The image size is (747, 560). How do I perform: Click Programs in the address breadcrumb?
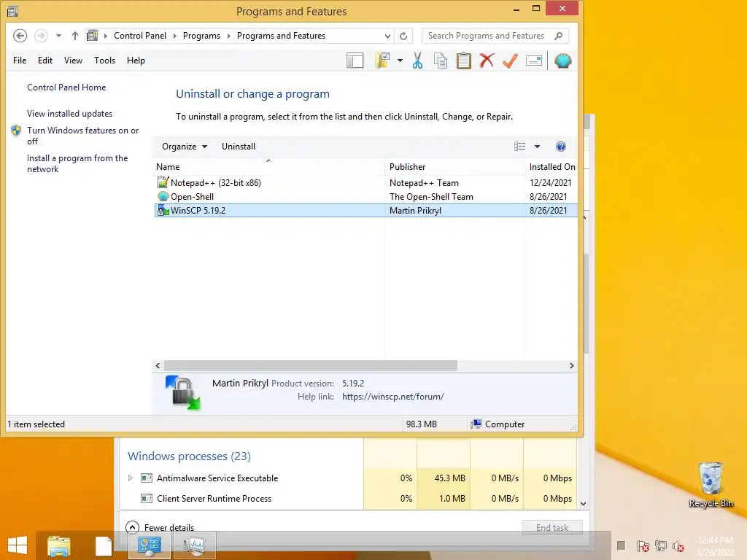click(201, 36)
